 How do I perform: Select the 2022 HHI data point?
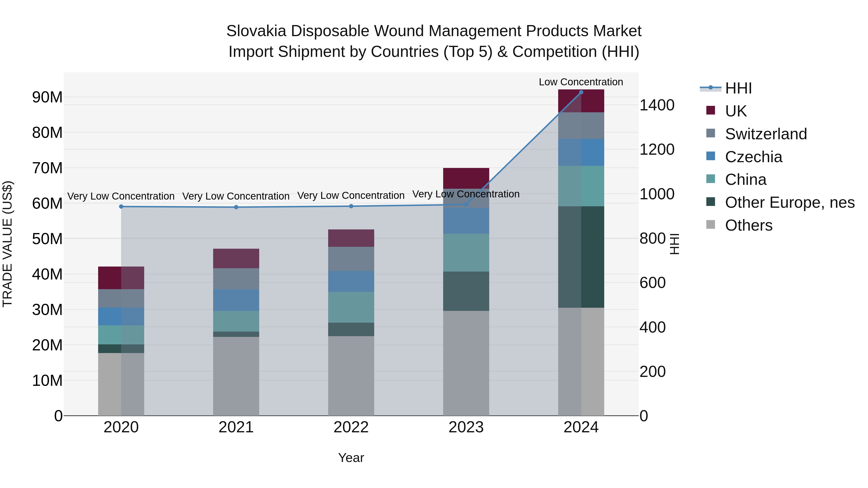(x=351, y=206)
